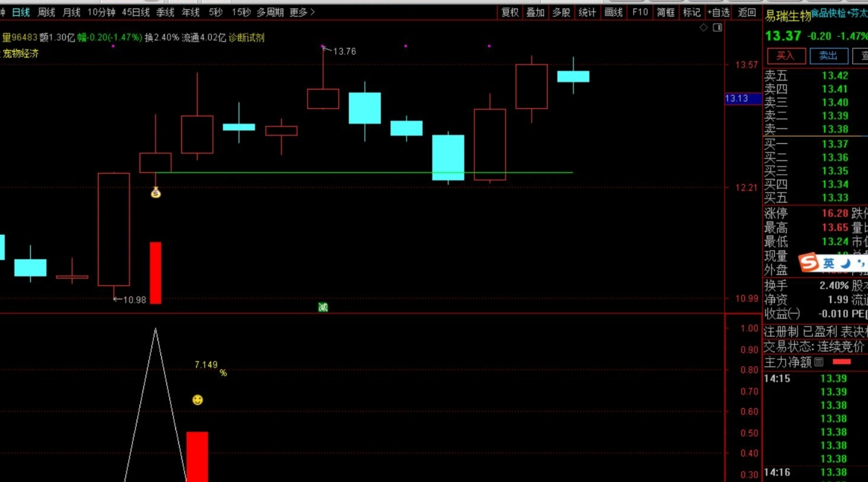Open the 多周期 multi-period view
The width and height of the screenshot is (868, 482).
click(x=270, y=12)
